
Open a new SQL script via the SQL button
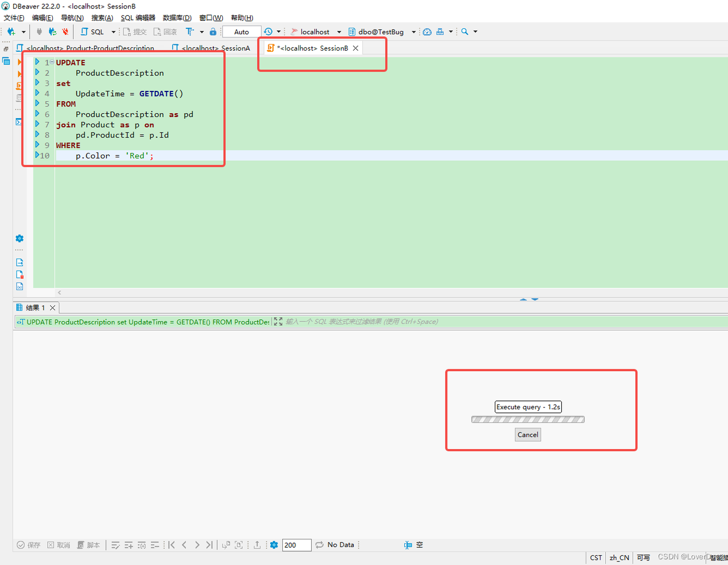(x=92, y=32)
